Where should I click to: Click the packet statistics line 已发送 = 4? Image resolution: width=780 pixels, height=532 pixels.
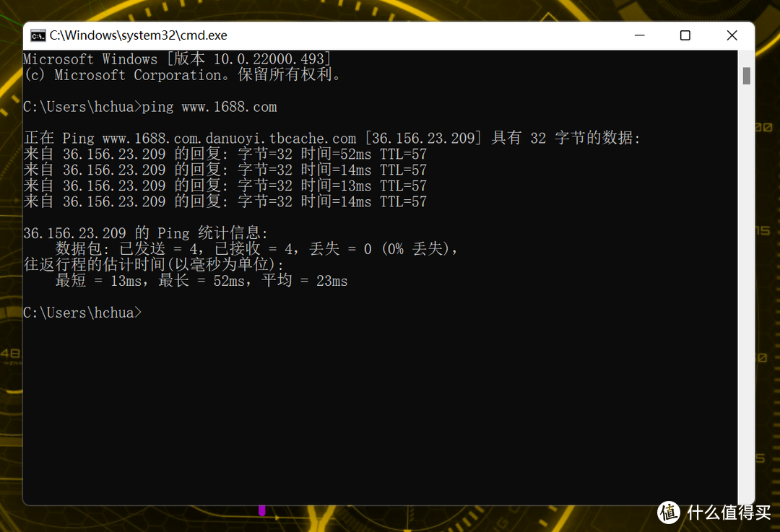click(256, 248)
